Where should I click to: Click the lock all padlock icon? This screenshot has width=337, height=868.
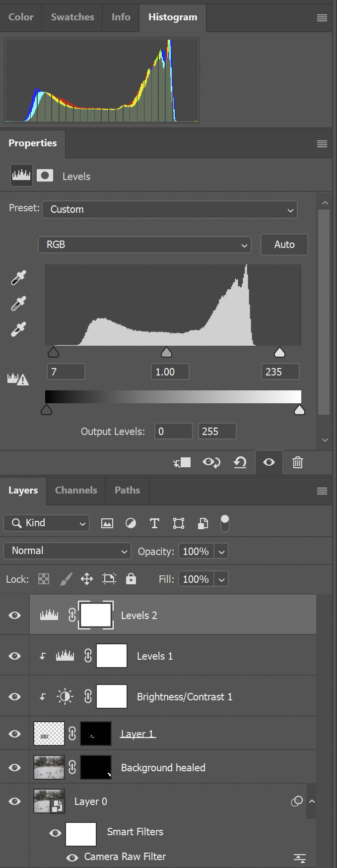(x=131, y=579)
